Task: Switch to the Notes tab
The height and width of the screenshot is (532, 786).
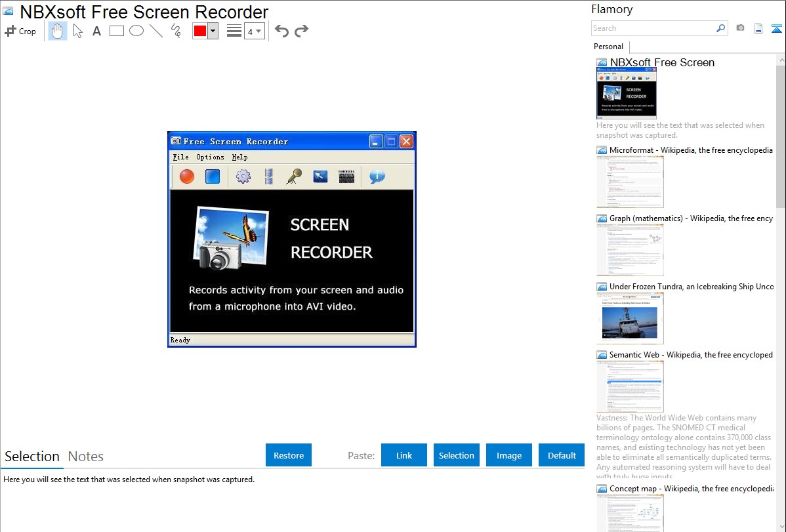Action: coord(86,457)
